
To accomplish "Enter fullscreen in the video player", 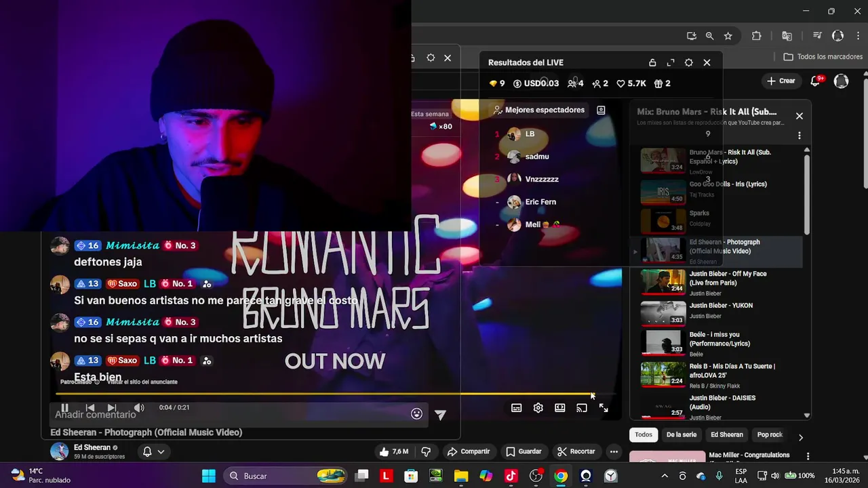I will [x=604, y=408].
